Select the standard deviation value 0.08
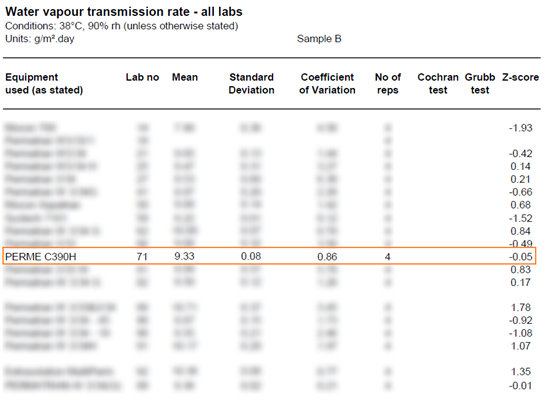Screen dimensions: 554x402 (251, 256)
